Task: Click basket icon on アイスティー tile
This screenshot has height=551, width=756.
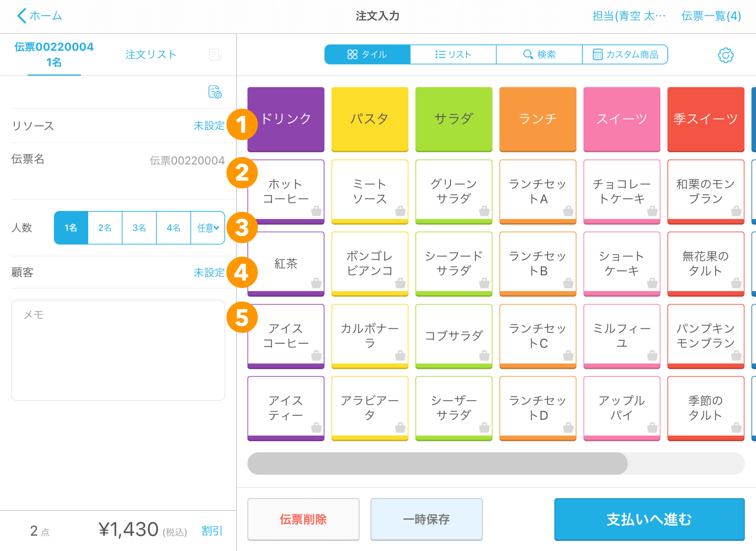Action: [x=316, y=427]
